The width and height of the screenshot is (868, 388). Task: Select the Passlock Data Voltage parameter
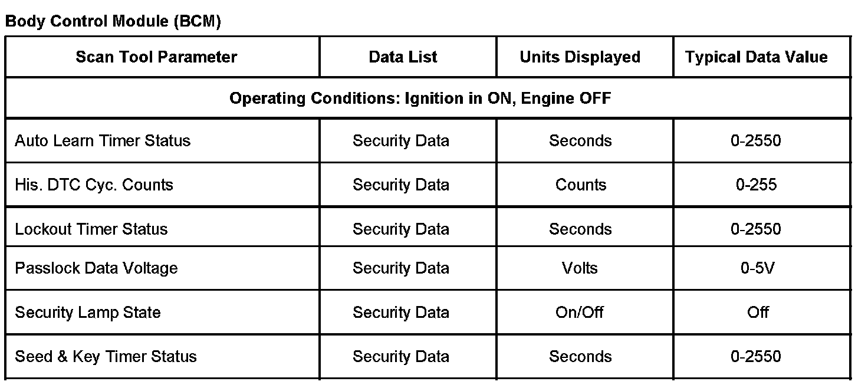(x=96, y=268)
